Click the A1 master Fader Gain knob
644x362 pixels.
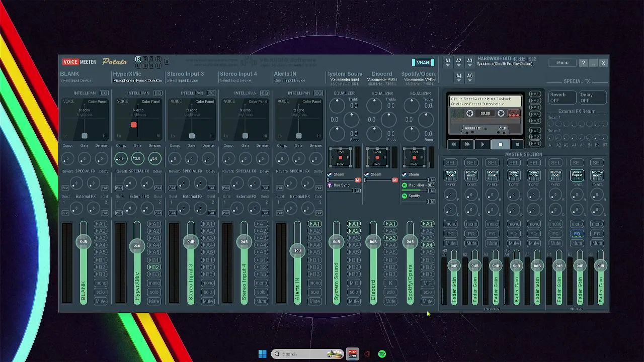click(x=454, y=265)
